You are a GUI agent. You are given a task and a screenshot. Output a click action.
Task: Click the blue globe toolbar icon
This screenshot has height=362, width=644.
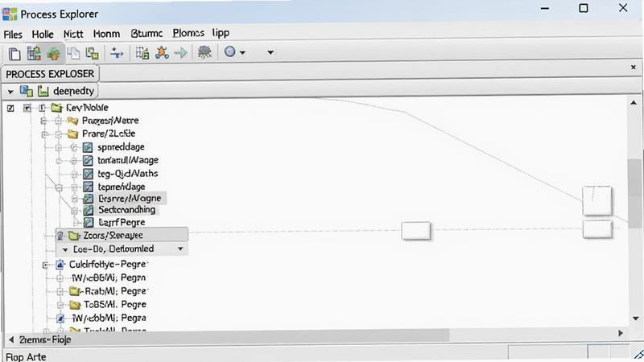pyautogui.click(x=230, y=51)
